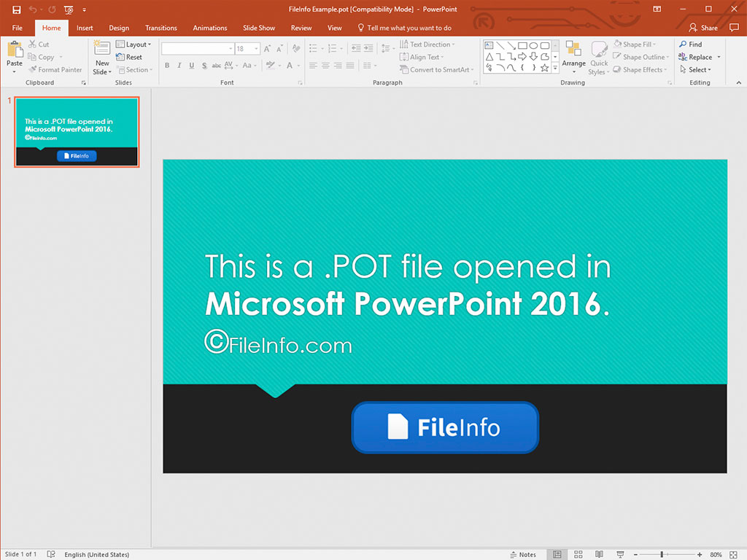Viewport: 747px width, 560px height.
Task: Open the Select dropdown in Editing
Action: click(x=695, y=69)
